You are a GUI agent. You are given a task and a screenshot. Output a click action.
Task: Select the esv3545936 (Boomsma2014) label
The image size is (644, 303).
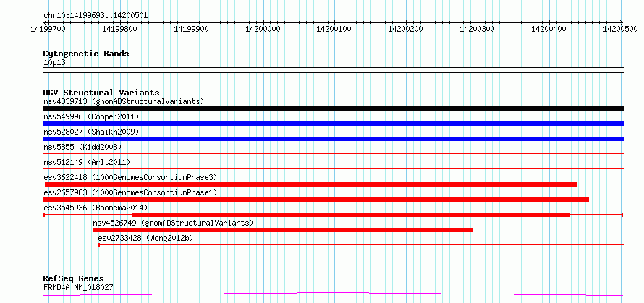pyautogui.click(x=96, y=208)
